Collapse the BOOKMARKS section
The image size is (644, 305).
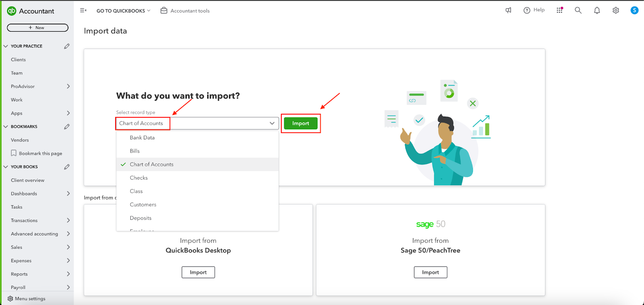click(x=6, y=127)
